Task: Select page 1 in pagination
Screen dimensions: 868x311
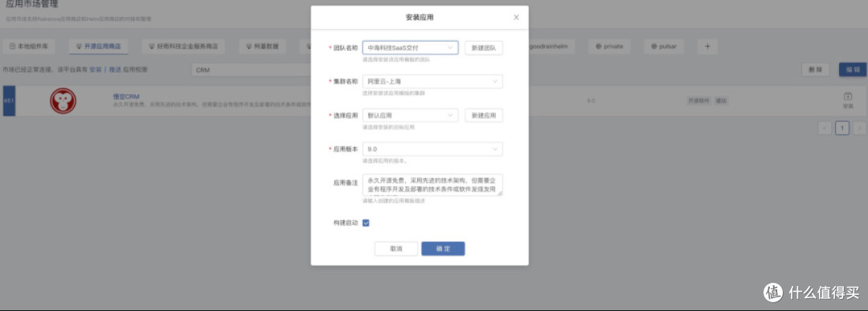Action: [x=842, y=129]
